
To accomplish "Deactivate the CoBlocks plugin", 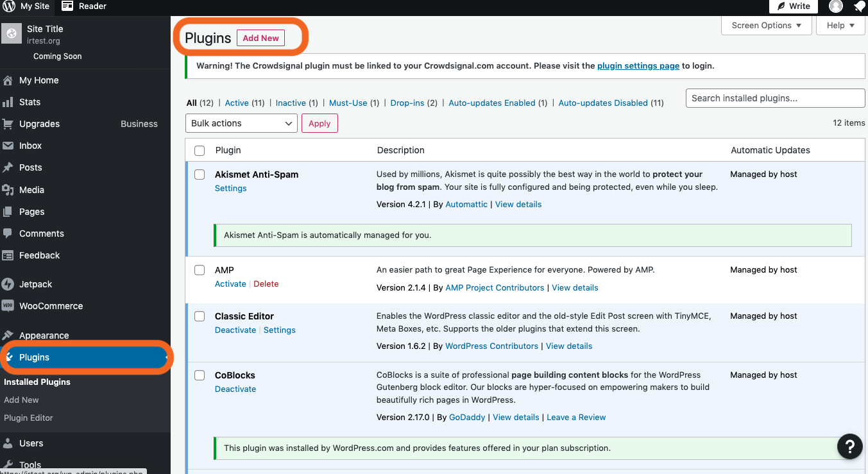I will 235,389.
